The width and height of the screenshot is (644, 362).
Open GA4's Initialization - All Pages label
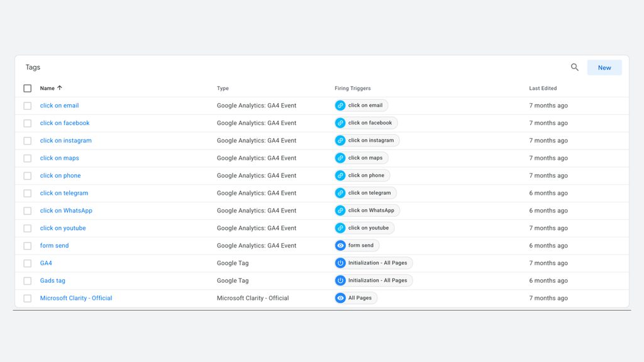point(377,263)
